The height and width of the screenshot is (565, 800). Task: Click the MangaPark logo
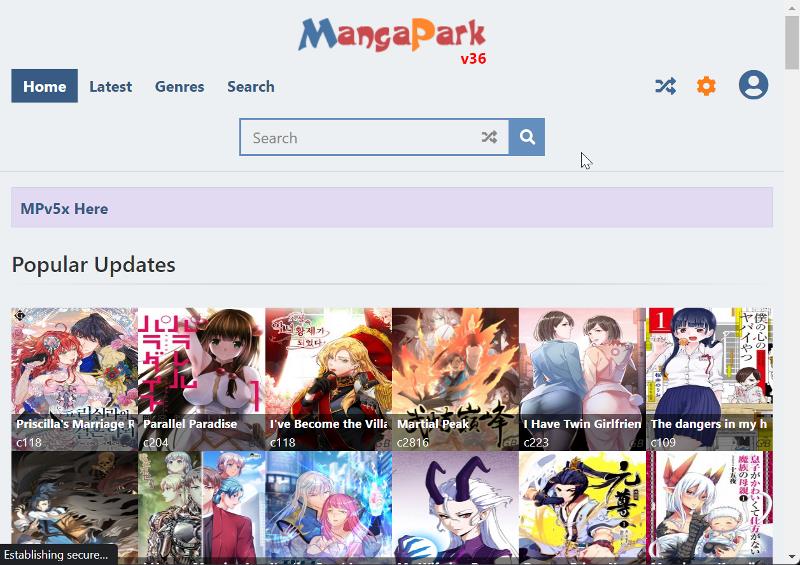tap(392, 36)
